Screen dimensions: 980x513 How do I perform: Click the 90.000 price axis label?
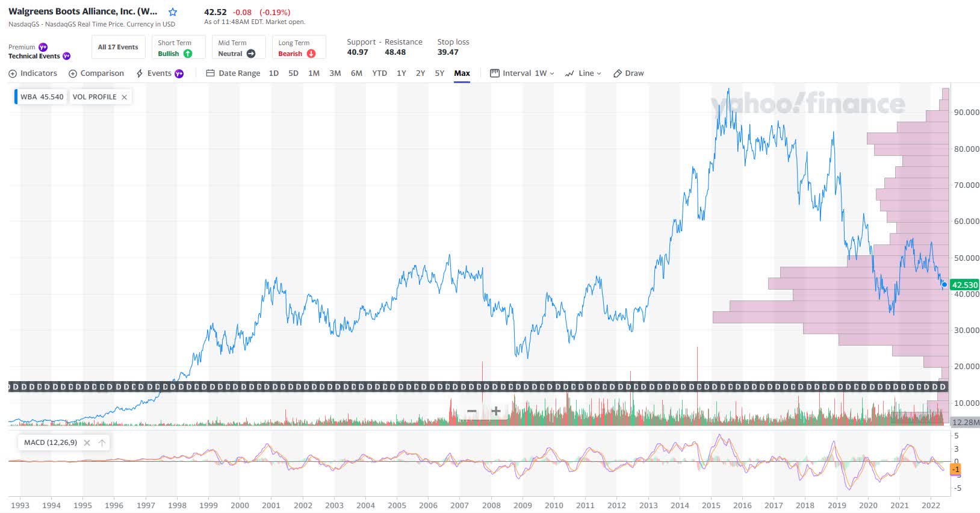pos(967,112)
